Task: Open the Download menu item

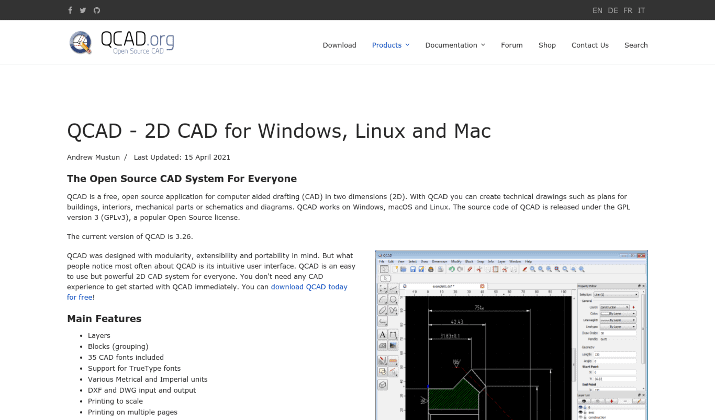Action: pos(339,45)
